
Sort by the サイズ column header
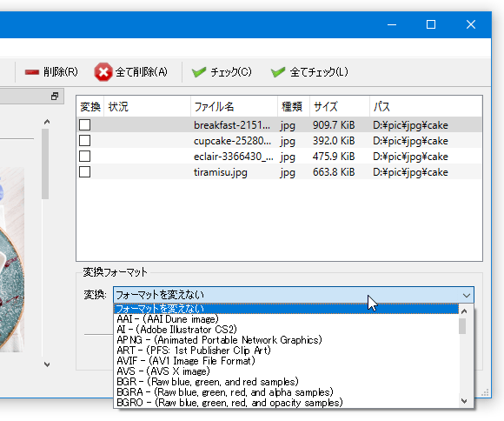[x=340, y=106]
